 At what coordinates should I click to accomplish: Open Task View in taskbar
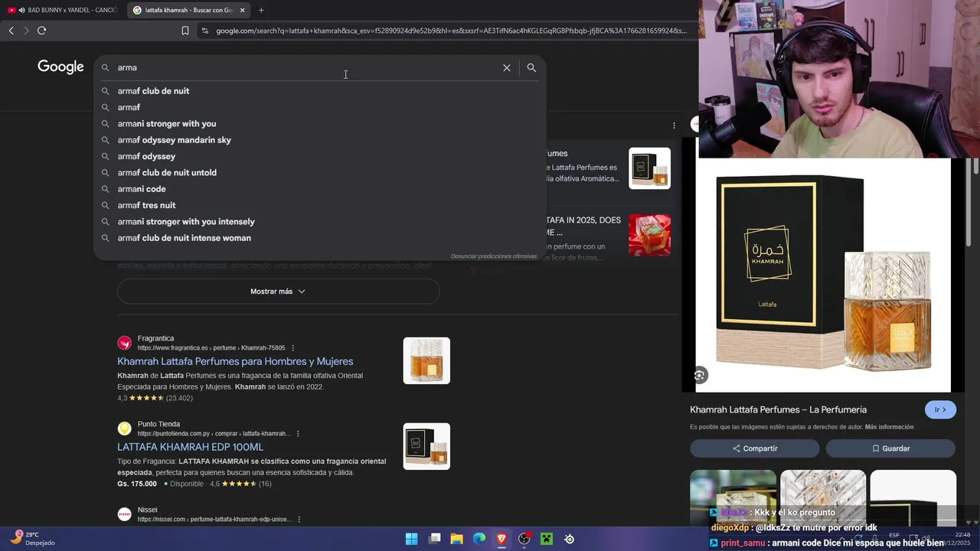[434, 539]
